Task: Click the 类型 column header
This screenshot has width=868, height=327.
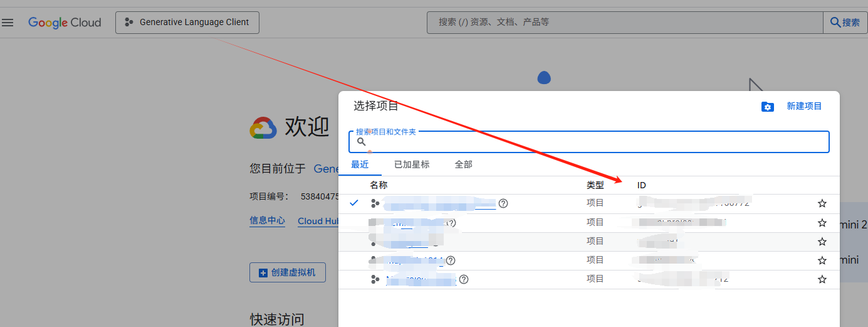Action: click(595, 185)
